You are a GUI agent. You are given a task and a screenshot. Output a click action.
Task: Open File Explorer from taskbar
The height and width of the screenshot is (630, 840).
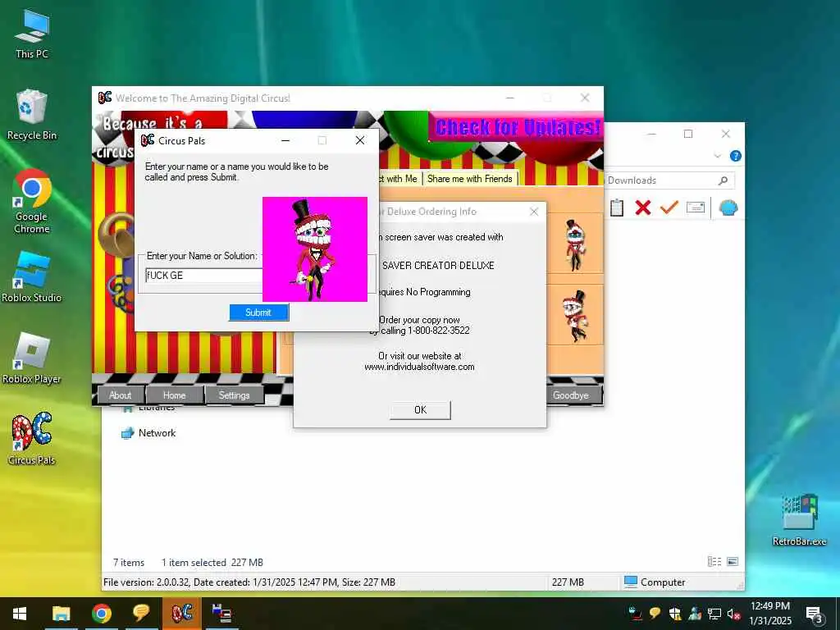coord(61,614)
